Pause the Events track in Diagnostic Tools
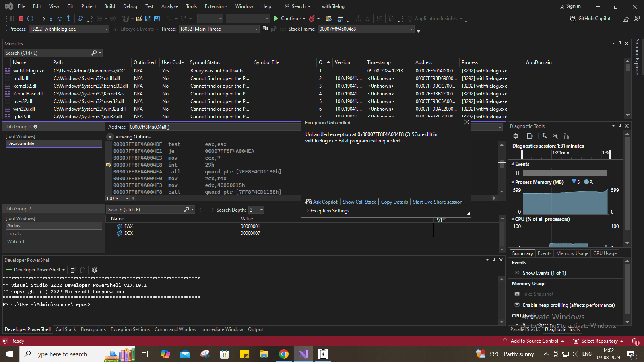This screenshot has height=362, width=644. (x=518, y=173)
